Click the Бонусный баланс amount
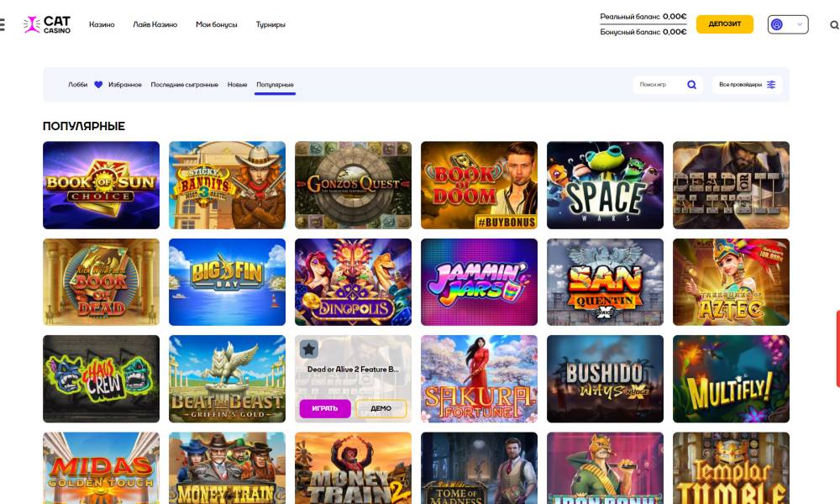This screenshot has height=504, width=840. pos(675,32)
